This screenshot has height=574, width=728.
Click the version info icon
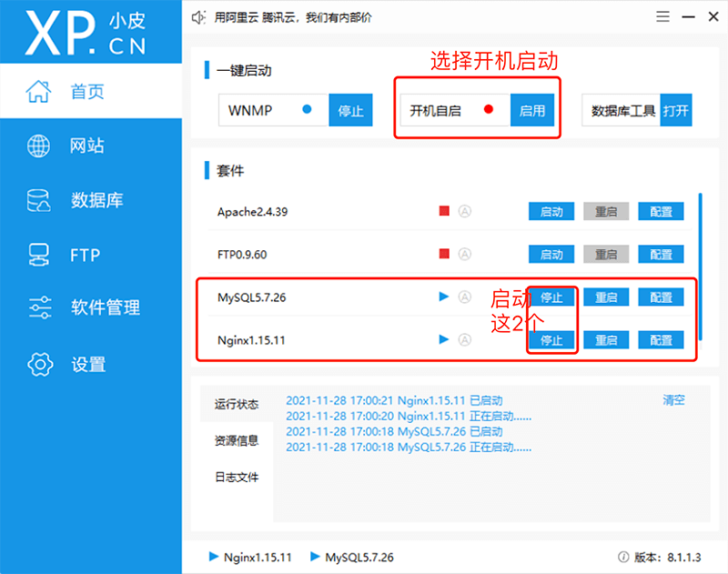[623, 557]
